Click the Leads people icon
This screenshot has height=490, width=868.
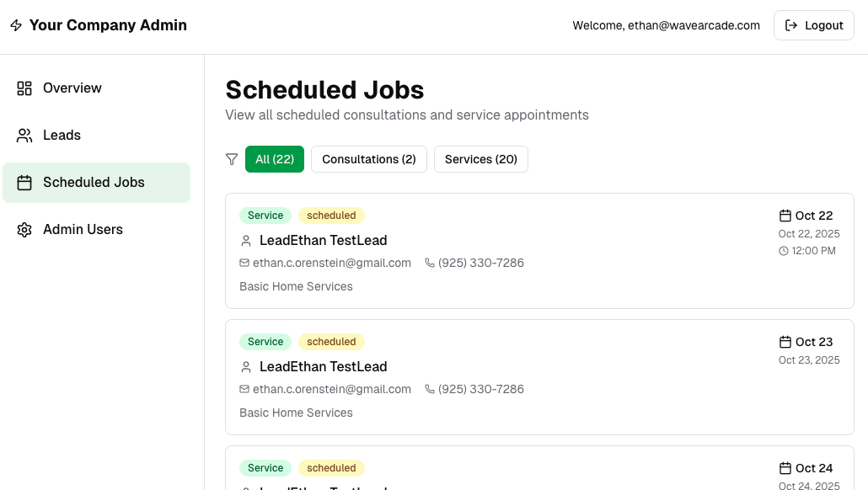pyautogui.click(x=24, y=135)
